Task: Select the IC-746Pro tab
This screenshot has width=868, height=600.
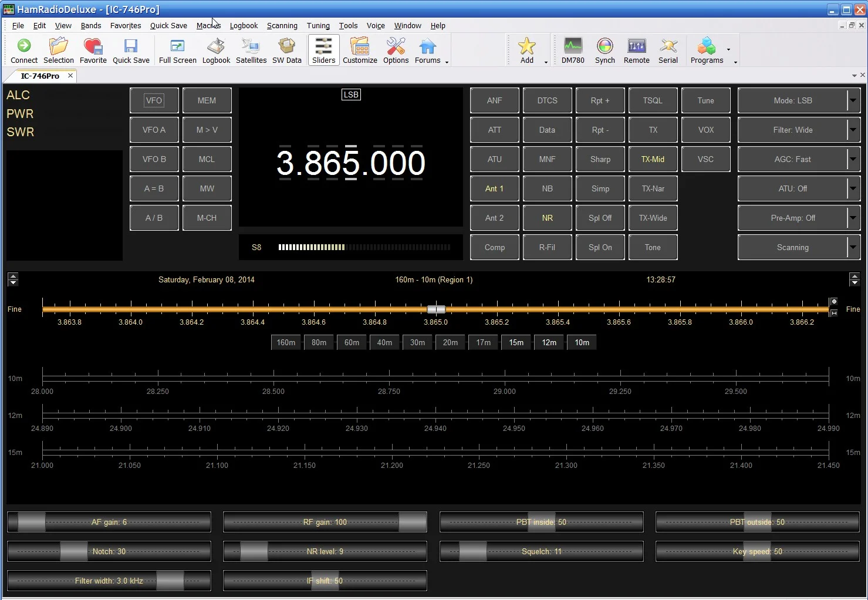Action: click(40, 76)
